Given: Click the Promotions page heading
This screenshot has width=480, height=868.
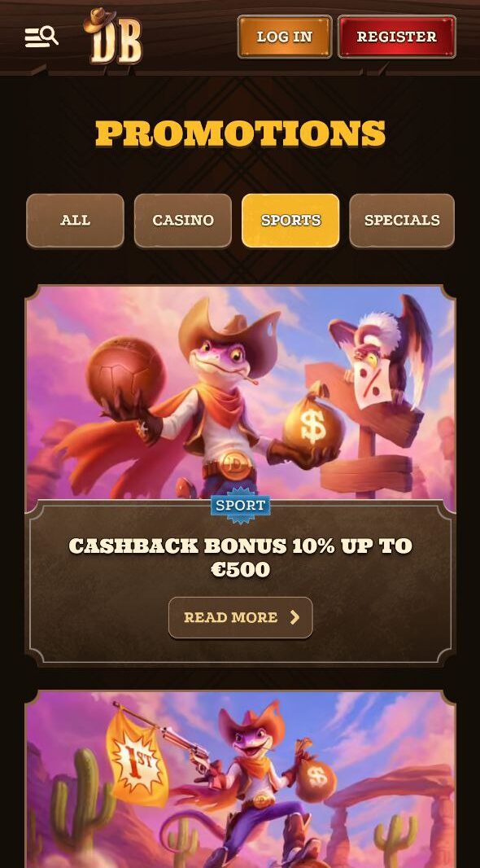Looking at the screenshot, I should pyautogui.click(x=241, y=134).
